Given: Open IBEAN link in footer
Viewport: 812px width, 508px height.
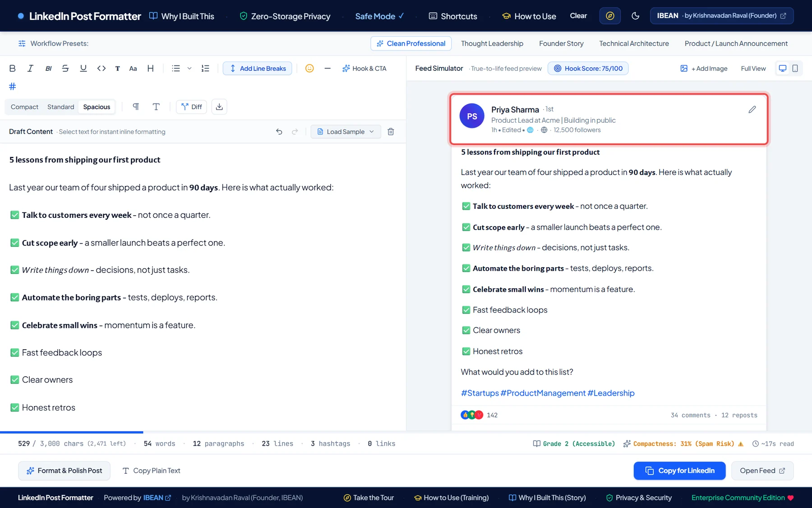Looking at the screenshot, I should 157,498.
